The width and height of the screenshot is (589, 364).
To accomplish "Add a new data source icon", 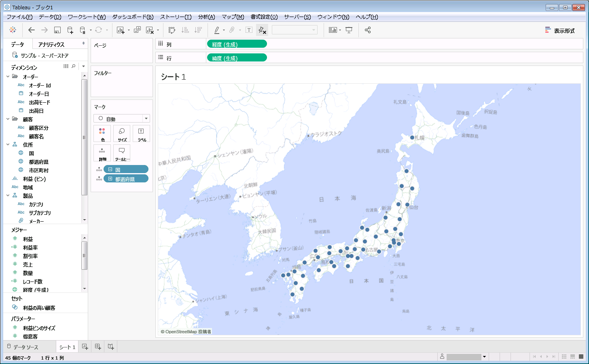I will tap(70, 30).
